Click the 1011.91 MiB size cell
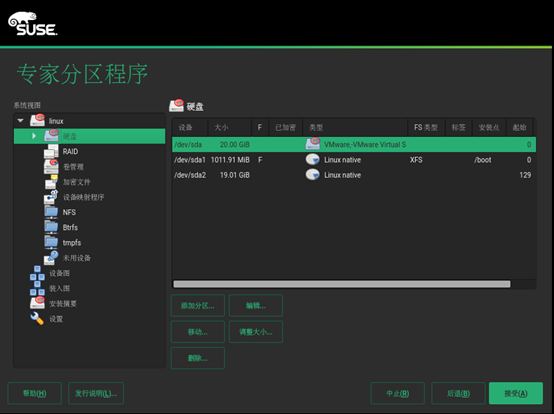Image resolution: width=554 pixels, height=414 pixels. pyautogui.click(x=230, y=160)
